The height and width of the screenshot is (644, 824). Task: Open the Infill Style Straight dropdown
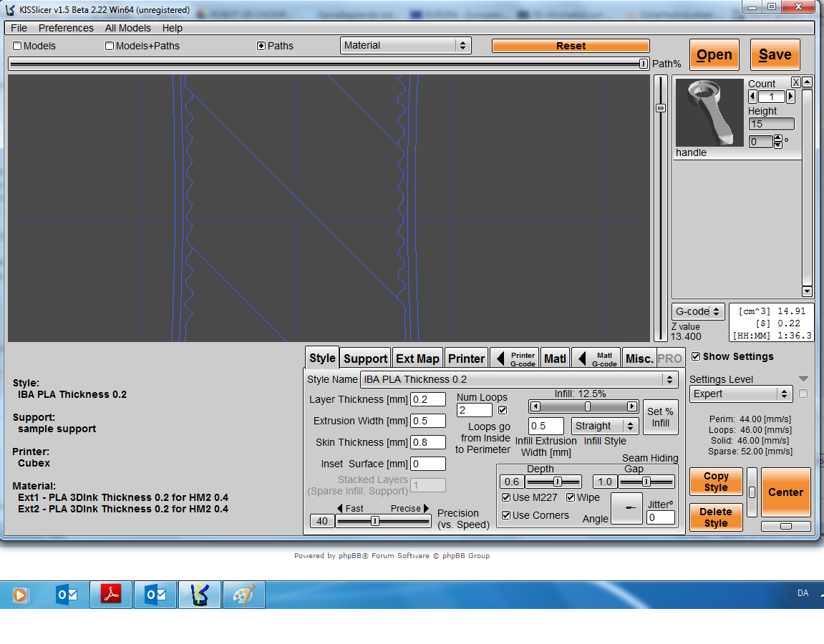coord(605,426)
